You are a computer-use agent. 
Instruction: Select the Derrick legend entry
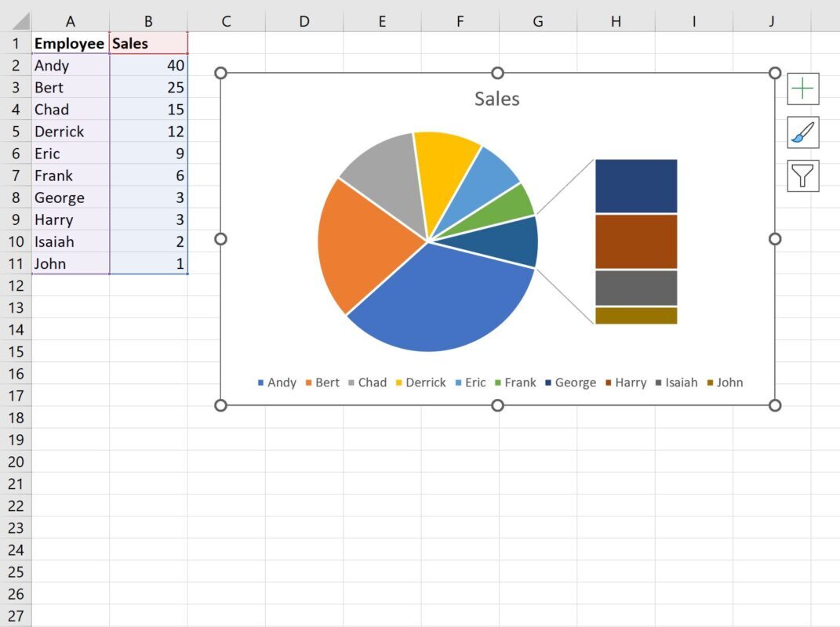click(420, 382)
